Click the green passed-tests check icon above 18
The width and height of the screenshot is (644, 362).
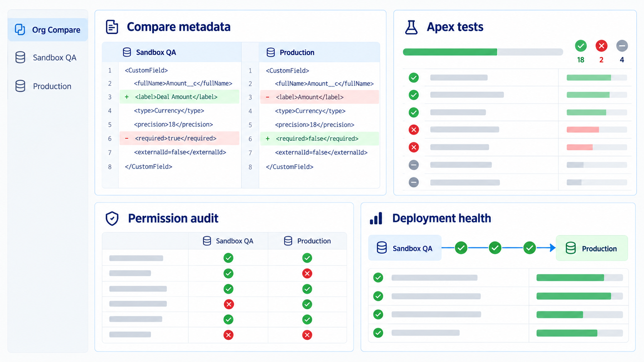pos(581,46)
